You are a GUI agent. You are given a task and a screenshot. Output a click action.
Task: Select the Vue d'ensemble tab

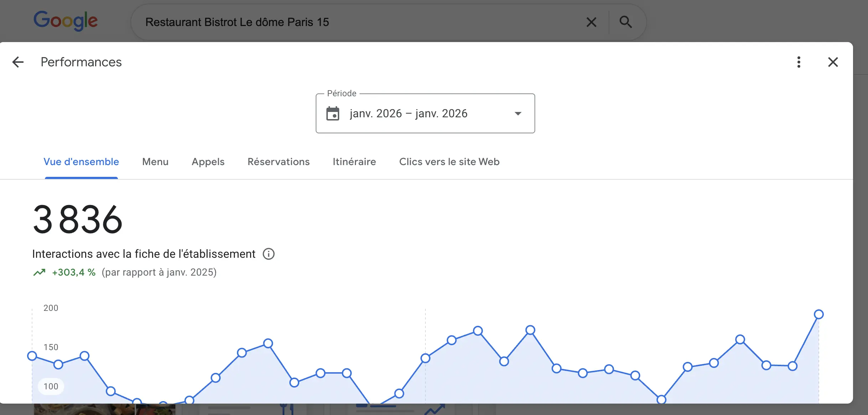click(x=81, y=162)
